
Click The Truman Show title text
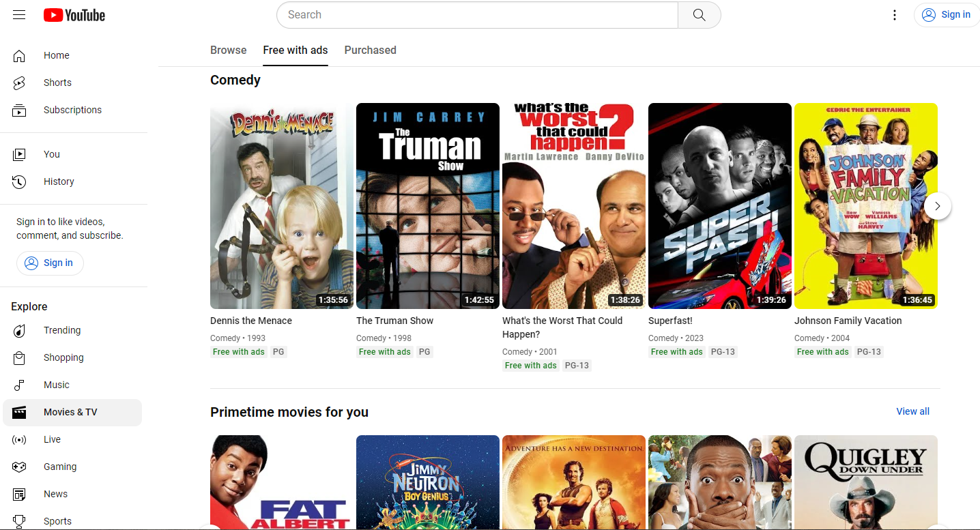pyautogui.click(x=394, y=321)
